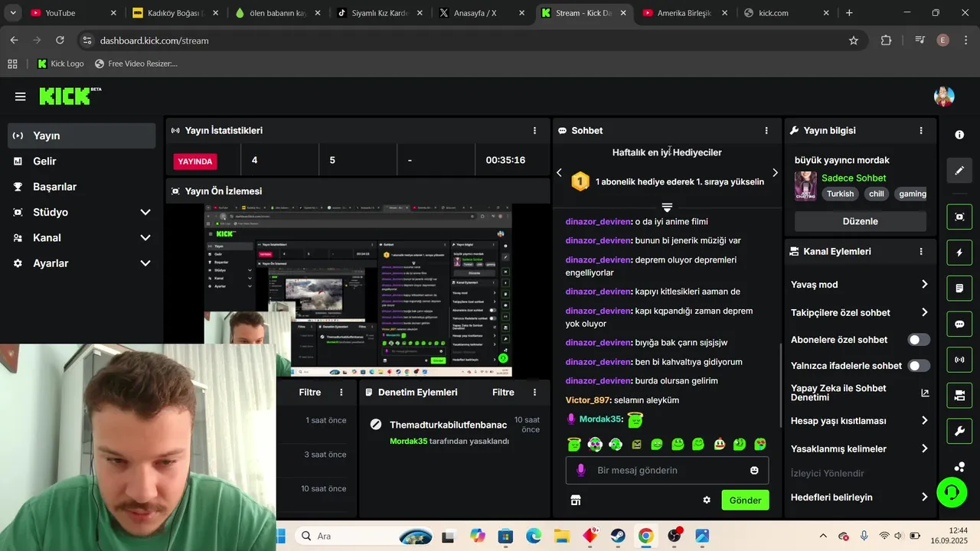This screenshot has height=551, width=980.
Task: Select the halo emote in quick emote row
Action: coord(574,444)
